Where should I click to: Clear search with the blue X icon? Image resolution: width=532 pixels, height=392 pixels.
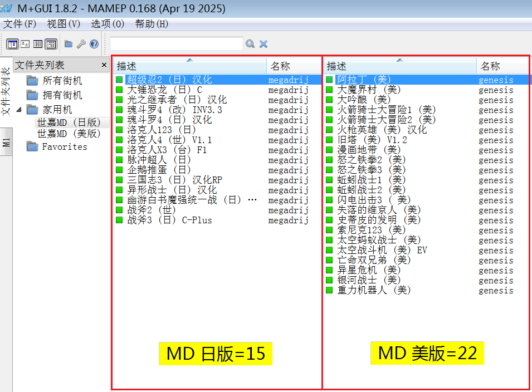pos(263,44)
